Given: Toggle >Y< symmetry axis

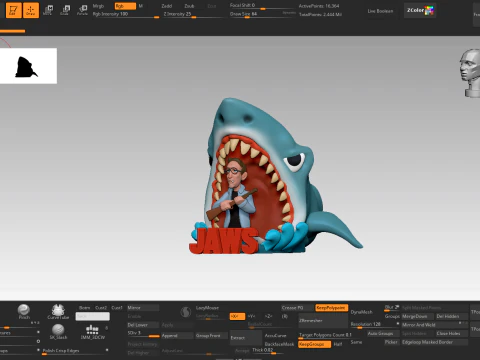Looking at the screenshot, I should [252, 316].
